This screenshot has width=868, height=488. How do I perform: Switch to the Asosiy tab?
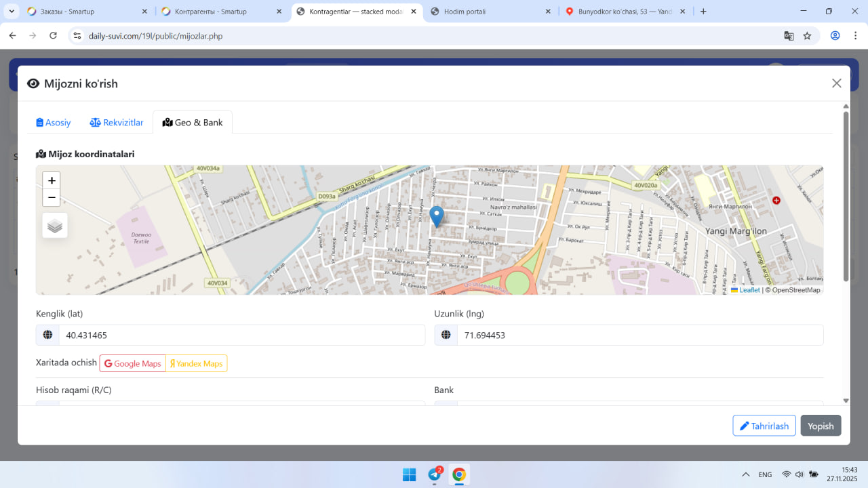[x=54, y=123]
